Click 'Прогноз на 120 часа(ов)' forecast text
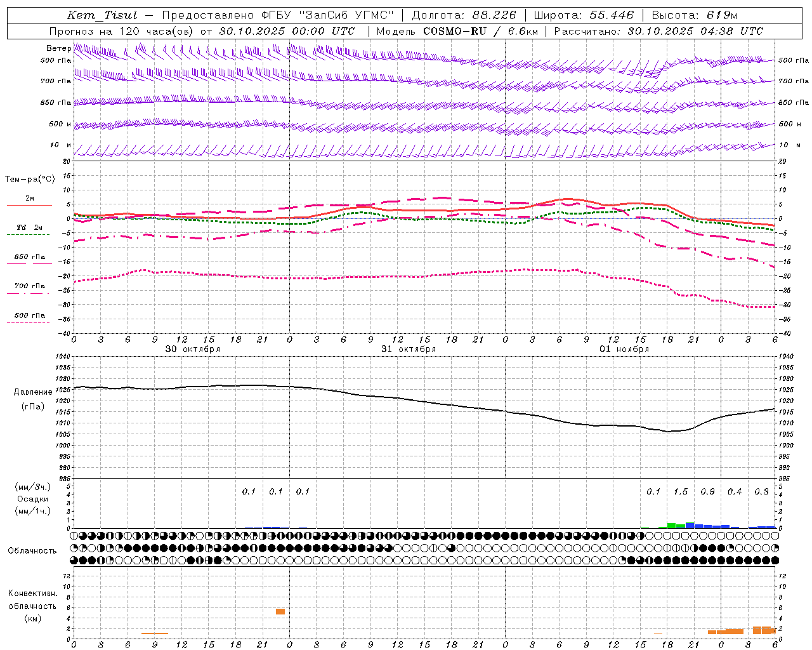812x650 pixels. pos(122,31)
